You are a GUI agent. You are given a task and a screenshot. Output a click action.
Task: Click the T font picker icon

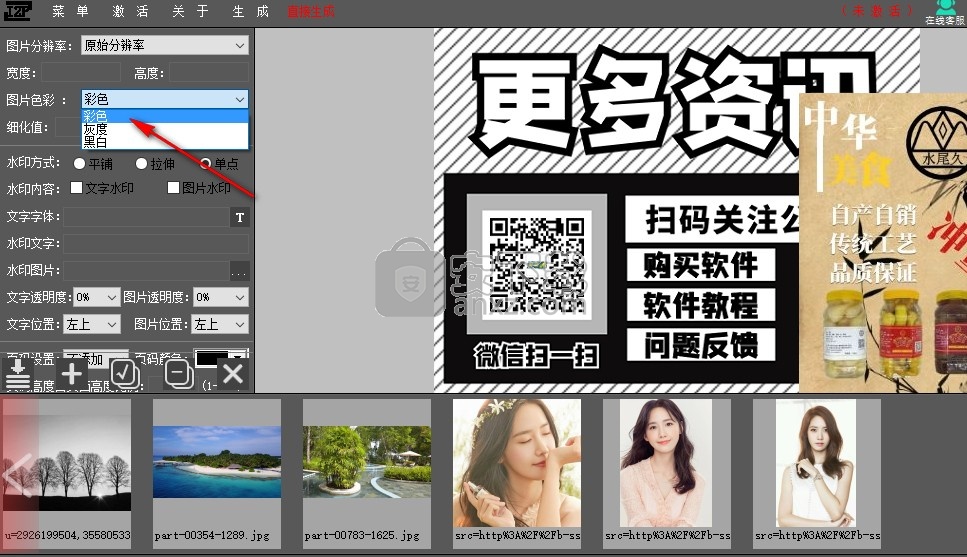[x=240, y=217]
